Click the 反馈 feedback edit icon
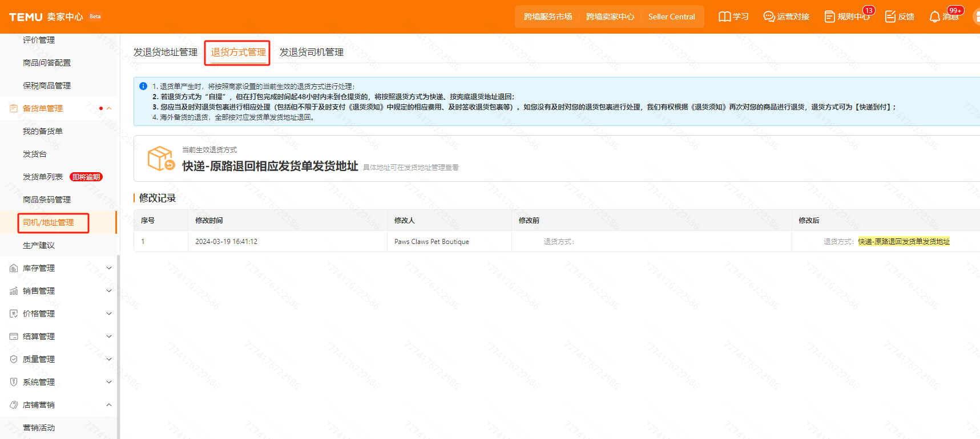 (x=890, y=17)
